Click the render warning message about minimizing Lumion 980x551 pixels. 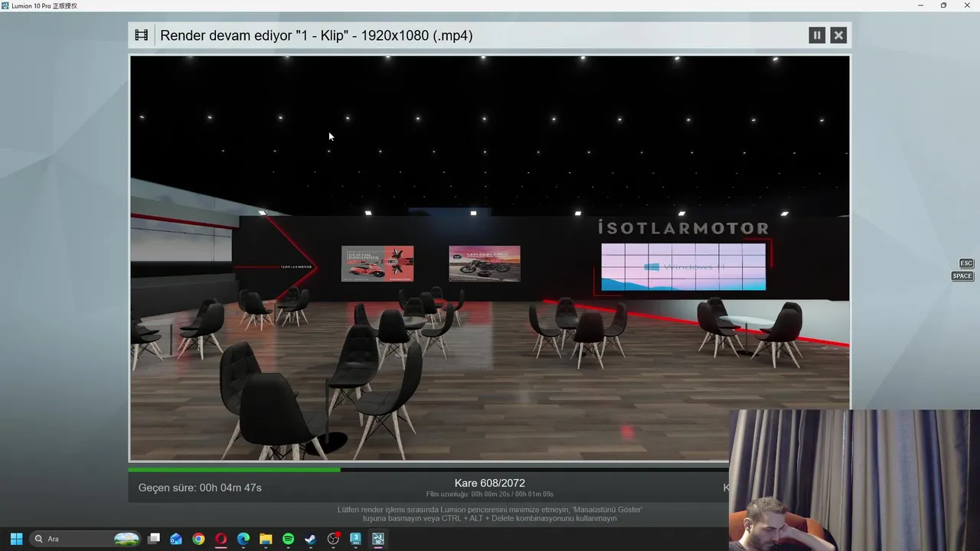490,514
